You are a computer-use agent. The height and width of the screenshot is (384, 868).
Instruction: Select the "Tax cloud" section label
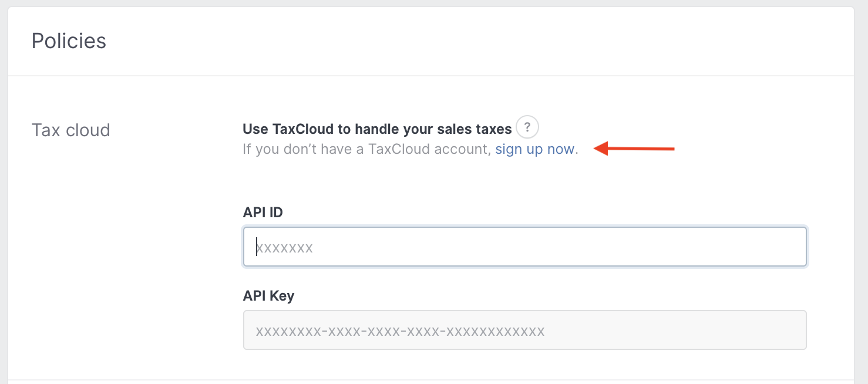70,130
